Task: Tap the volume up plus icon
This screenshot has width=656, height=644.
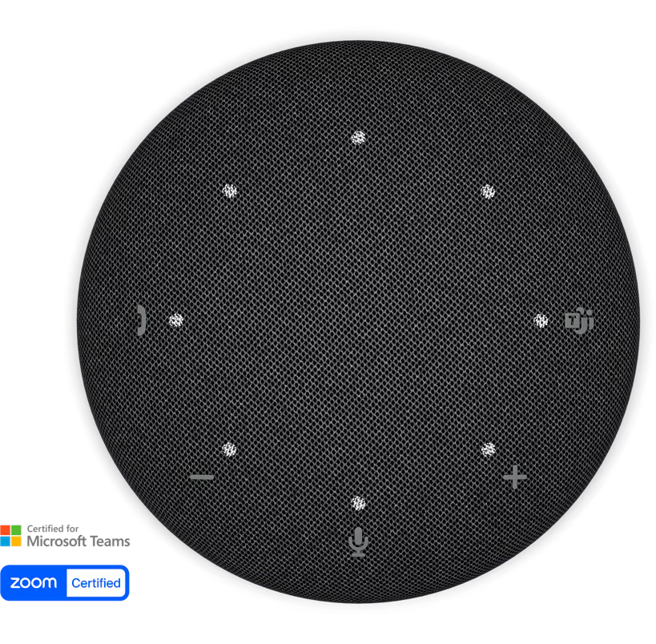Action: coord(515,477)
